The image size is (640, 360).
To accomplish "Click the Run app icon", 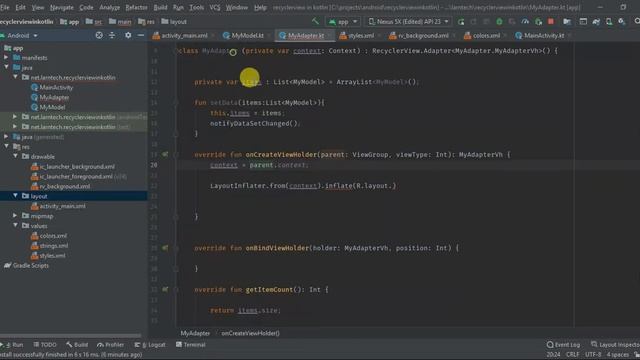I will pyautogui.click(x=461, y=22).
